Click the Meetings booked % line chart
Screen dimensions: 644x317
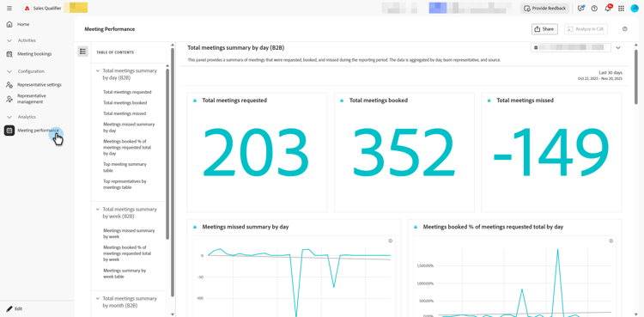coord(514,277)
